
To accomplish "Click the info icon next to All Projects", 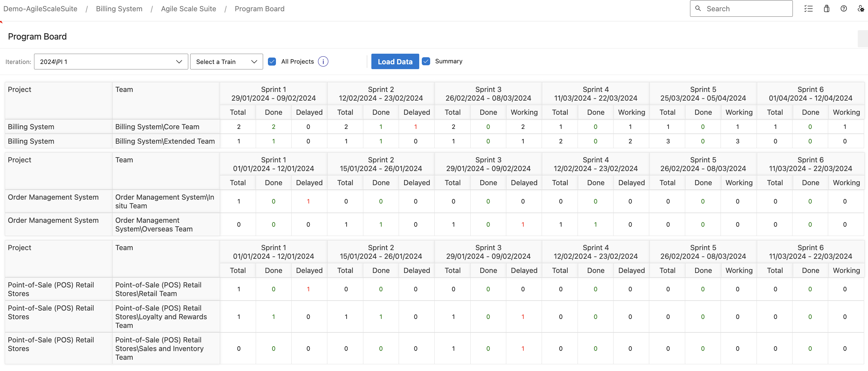I will [x=323, y=61].
